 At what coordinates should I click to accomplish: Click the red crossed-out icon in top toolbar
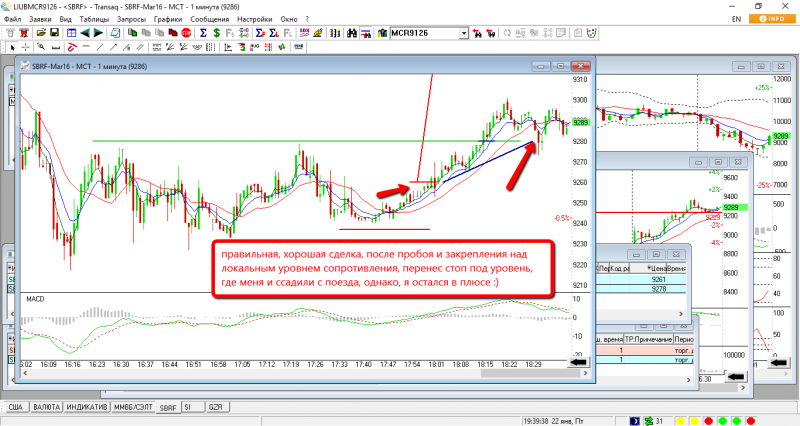(23, 33)
